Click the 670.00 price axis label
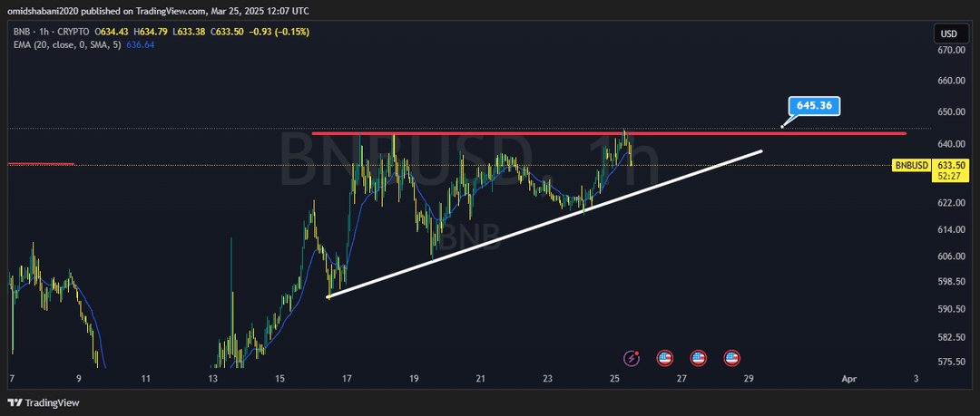This screenshot has height=416, width=980. pos(951,50)
